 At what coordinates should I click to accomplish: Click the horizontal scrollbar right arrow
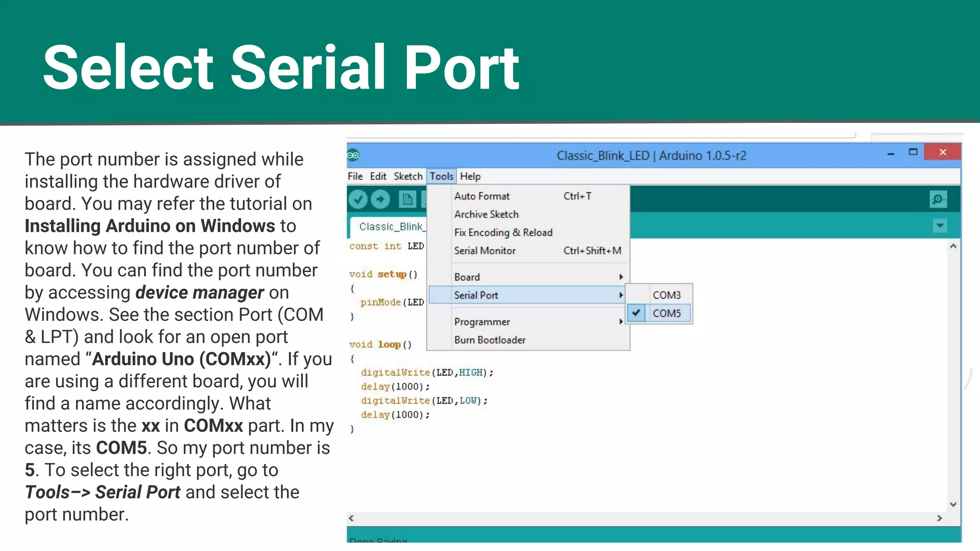(x=939, y=518)
